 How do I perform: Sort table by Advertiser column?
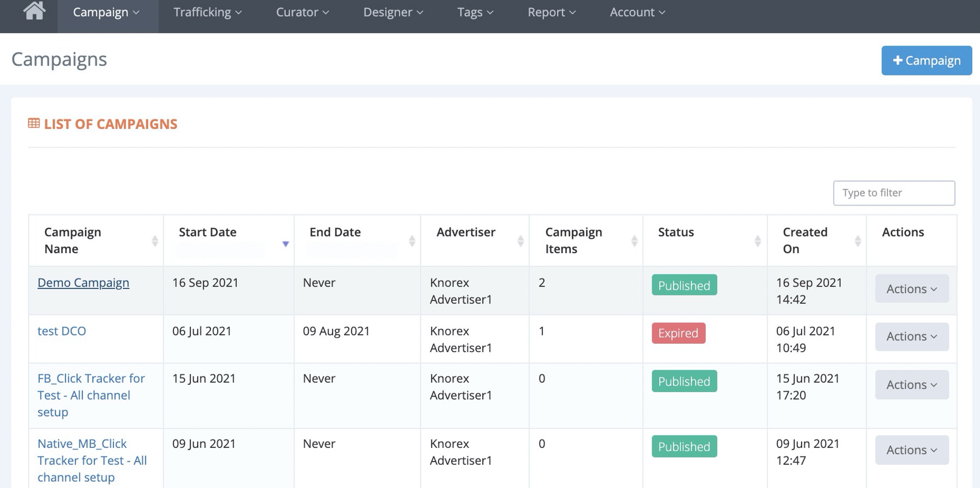click(520, 241)
